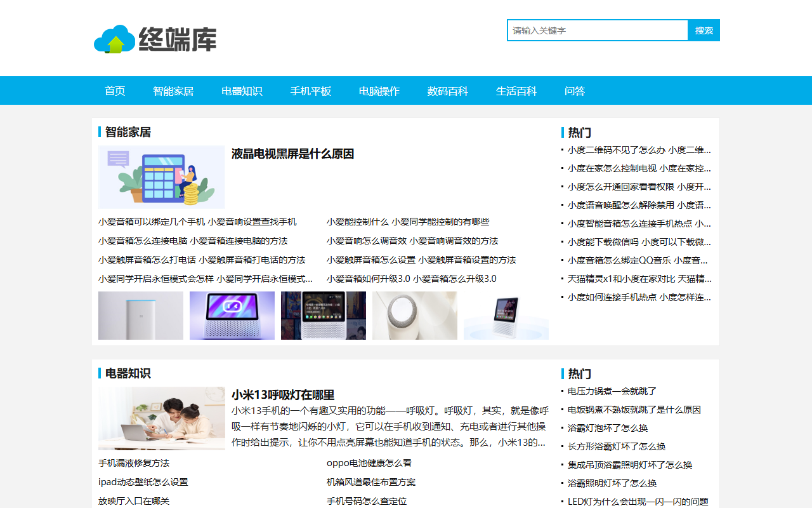Open the couple with laptop thumbnail
The width and height of the screenshot is (812, 508).
pos(162,418)
